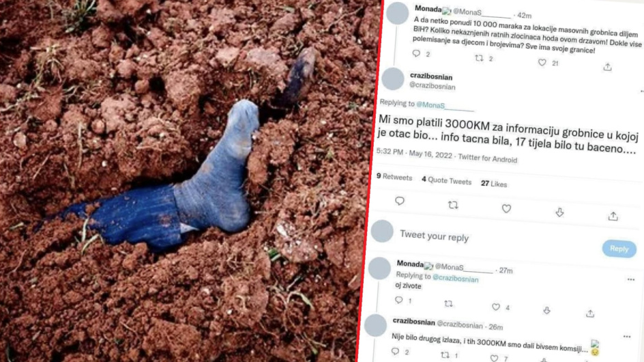
Task: Open @MonaS mention in 'Replying to' line
Action: [445, 106]
